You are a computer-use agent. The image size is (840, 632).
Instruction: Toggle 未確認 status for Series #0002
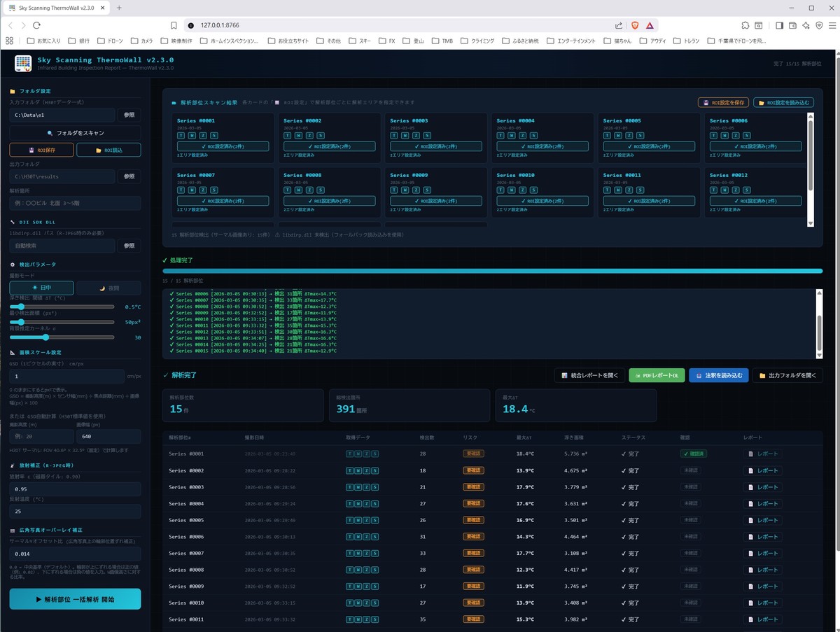click(690, 470)
